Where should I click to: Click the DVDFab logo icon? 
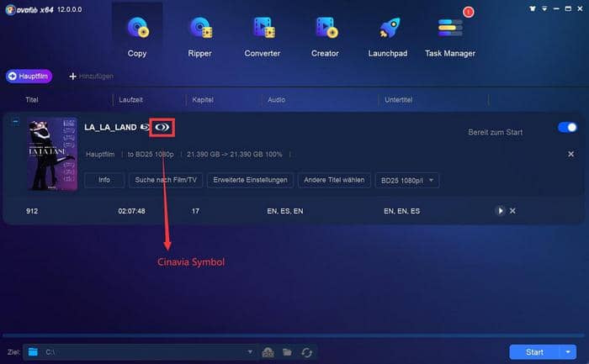10,10
